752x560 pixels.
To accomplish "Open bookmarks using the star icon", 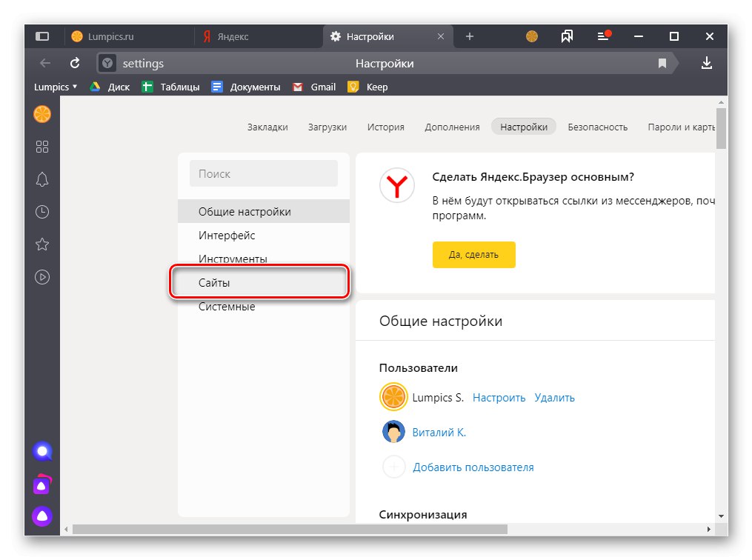I will tap(41, 244).
